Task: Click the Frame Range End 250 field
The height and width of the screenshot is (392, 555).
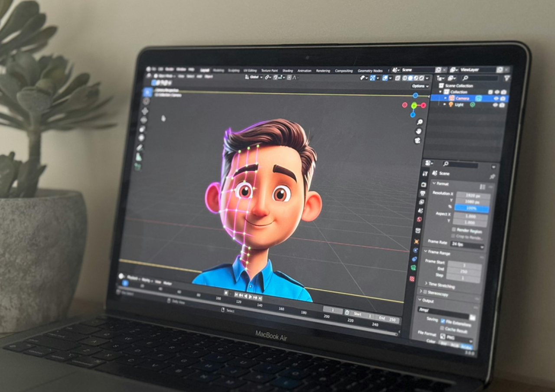Action: coord(464,271)
